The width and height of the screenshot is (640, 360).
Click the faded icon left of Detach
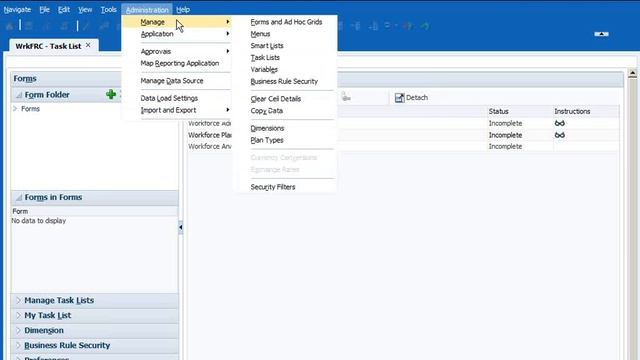pyautogui.click(x=346, y=97)
